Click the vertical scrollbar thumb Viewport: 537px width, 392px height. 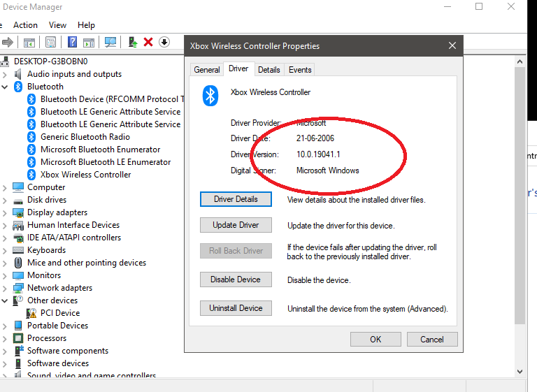click(x=520, y=195)
